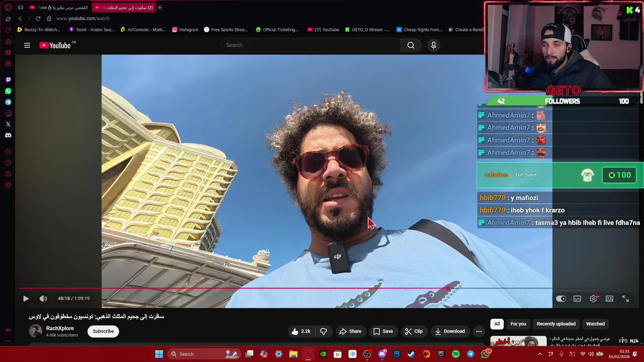Dislike the video with the thumbs-down
This screenshot has width=644, height=362.
pos(324,331)
